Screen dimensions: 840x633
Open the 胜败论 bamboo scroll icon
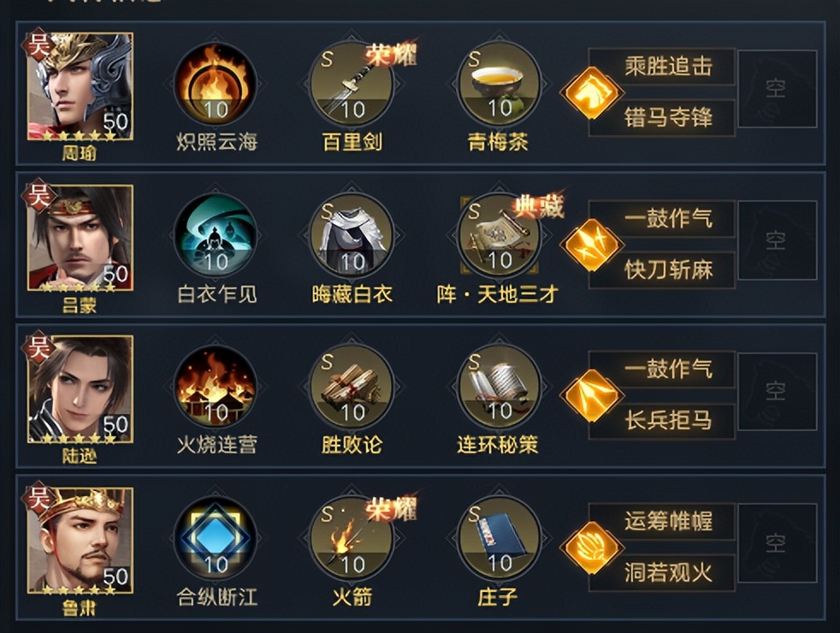point(352,387)
